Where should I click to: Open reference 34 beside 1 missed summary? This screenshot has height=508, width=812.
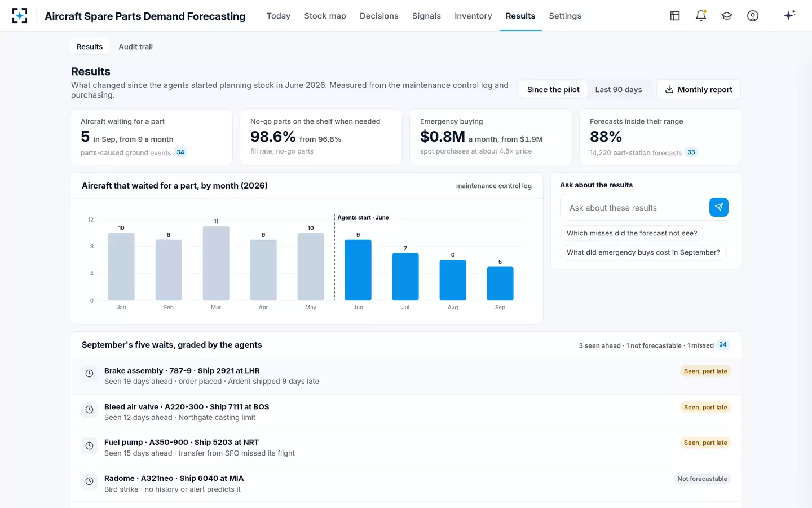(723, 345)
